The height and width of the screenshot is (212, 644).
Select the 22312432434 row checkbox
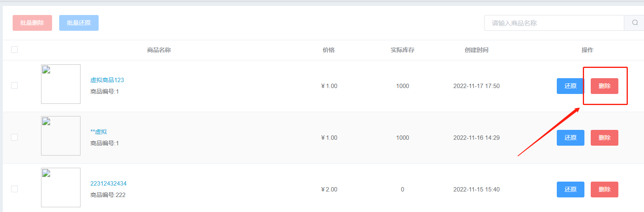[x=15, y=189]
